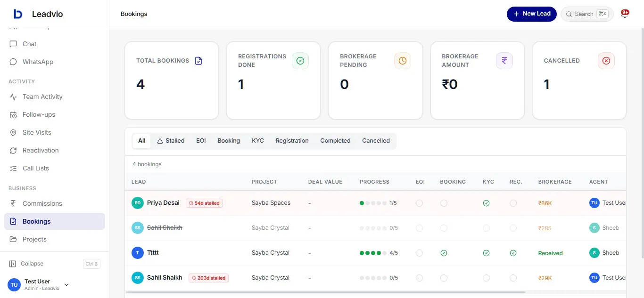
Task: Toggle Booking check in Ttttt row
Action: (444, 253)
